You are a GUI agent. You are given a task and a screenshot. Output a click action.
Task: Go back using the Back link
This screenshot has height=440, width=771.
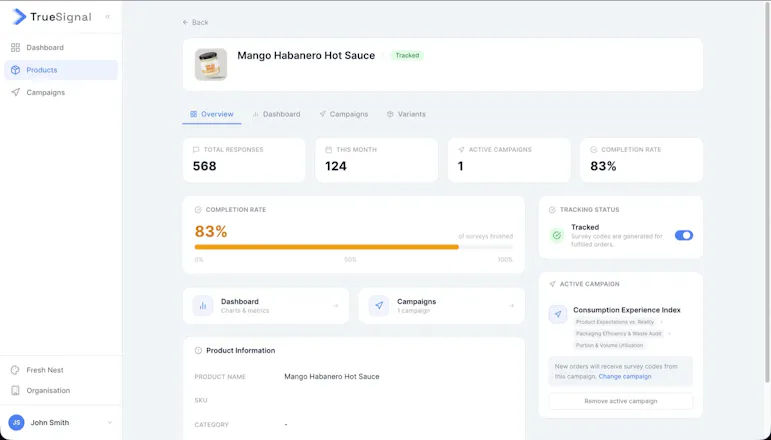(195, 22)
